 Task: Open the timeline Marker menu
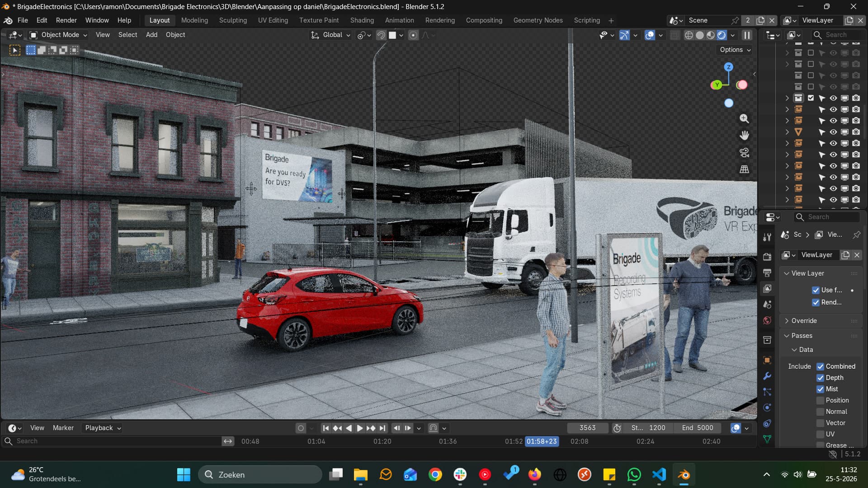click(63, 428)
